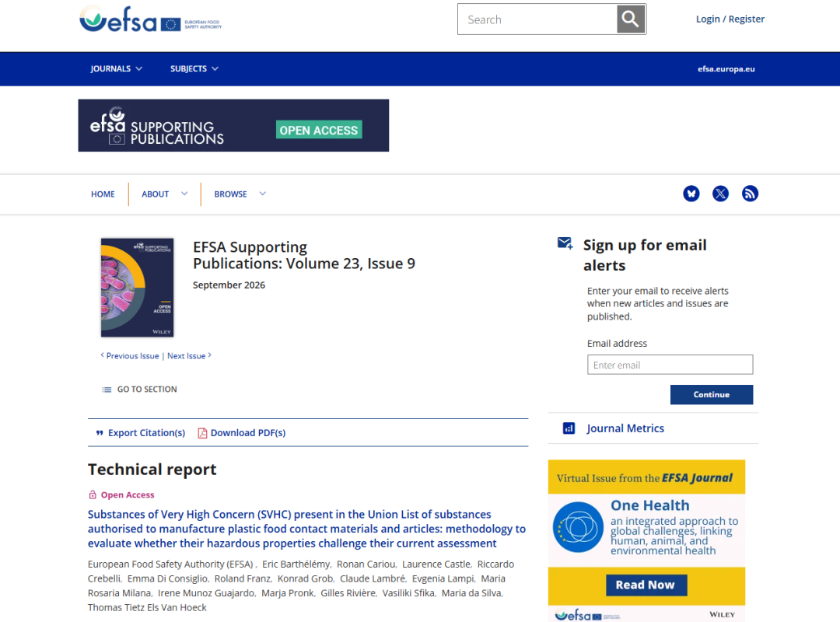Click the Download PDF file icon

pos(202,433)
